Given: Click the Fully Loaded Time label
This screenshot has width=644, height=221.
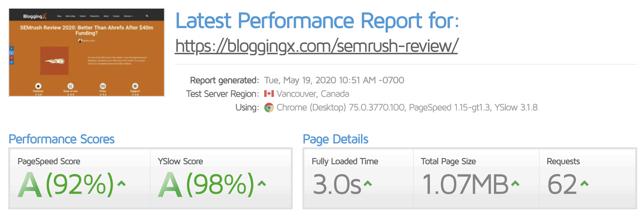Looking at the screenshot, I should pyautogui.click(x=345, y=161).
